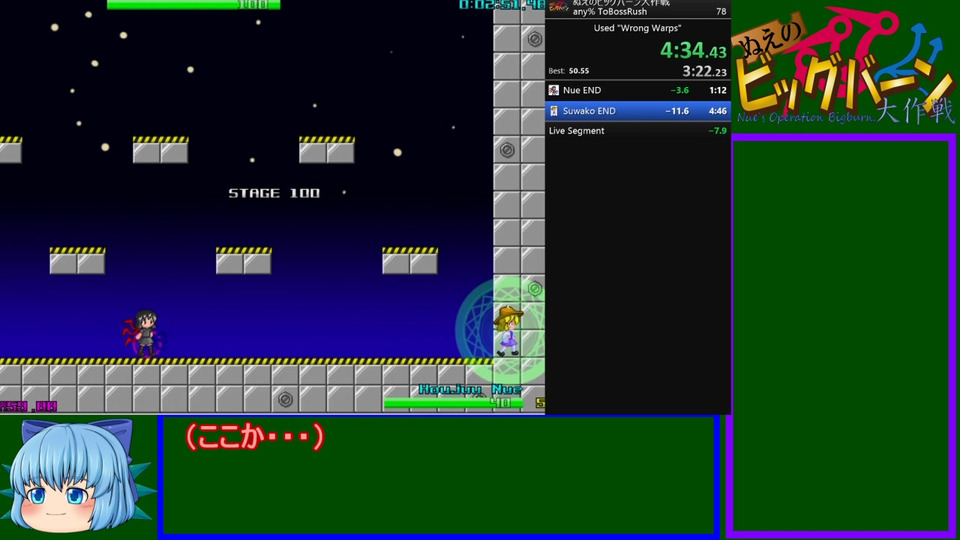Click the Suwako character with straw hat

[x=508, y=331]
